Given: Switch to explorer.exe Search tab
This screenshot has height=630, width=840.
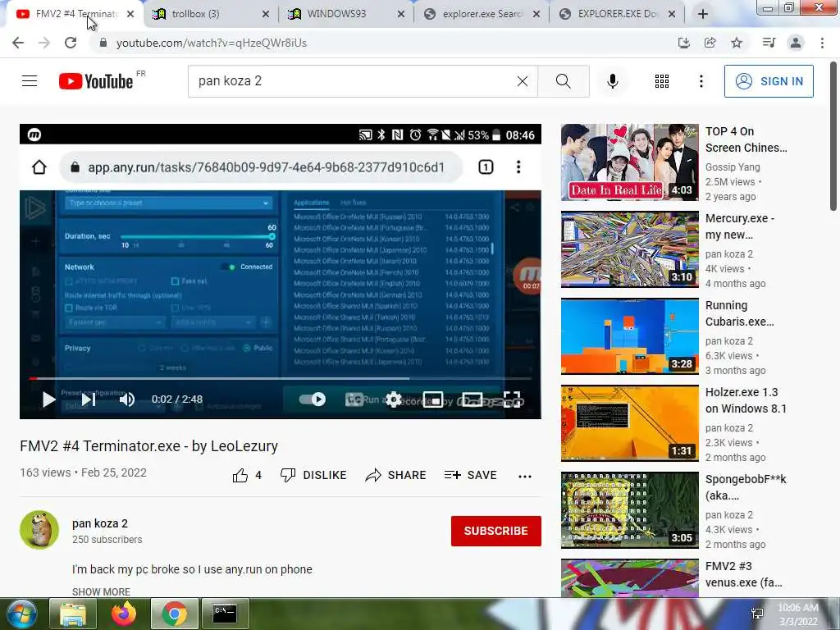Looking at the screenshot, I should [481, 14].
